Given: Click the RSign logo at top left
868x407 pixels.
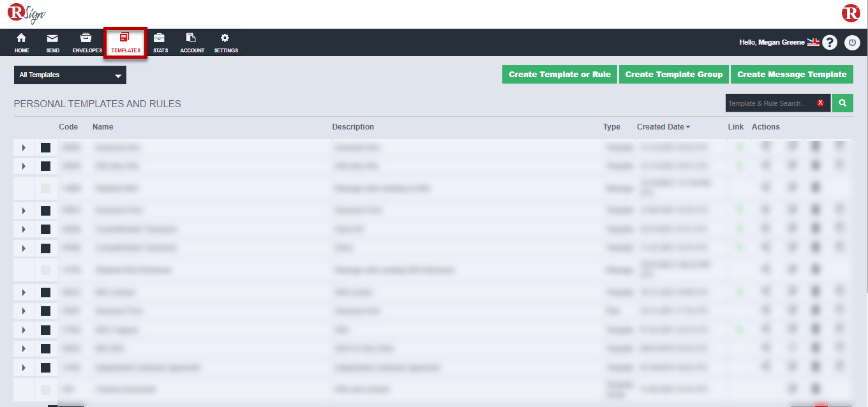Looking at the screenshot, I should [x=27, y=13].
